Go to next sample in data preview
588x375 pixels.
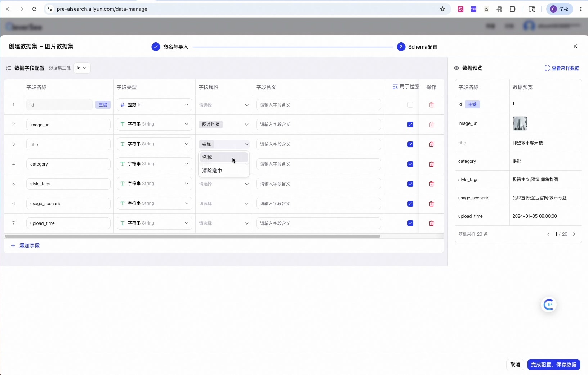pyautogui.click(x=574, y=234)
